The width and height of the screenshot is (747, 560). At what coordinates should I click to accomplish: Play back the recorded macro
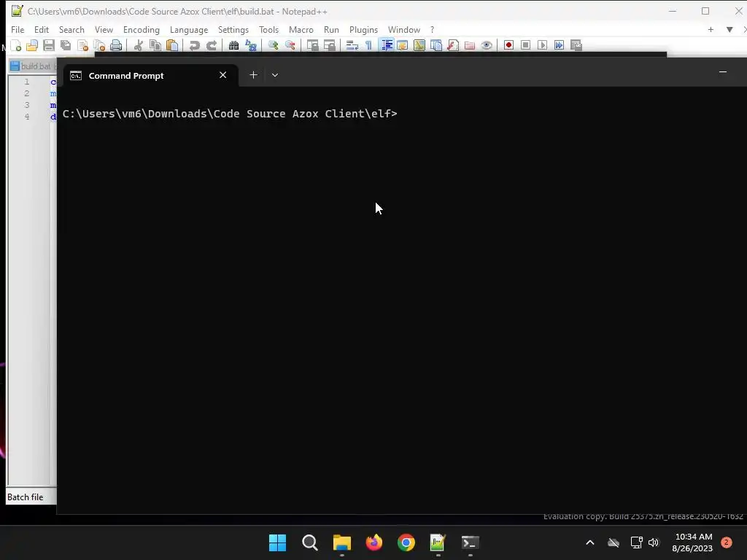(x=542, y=45)
